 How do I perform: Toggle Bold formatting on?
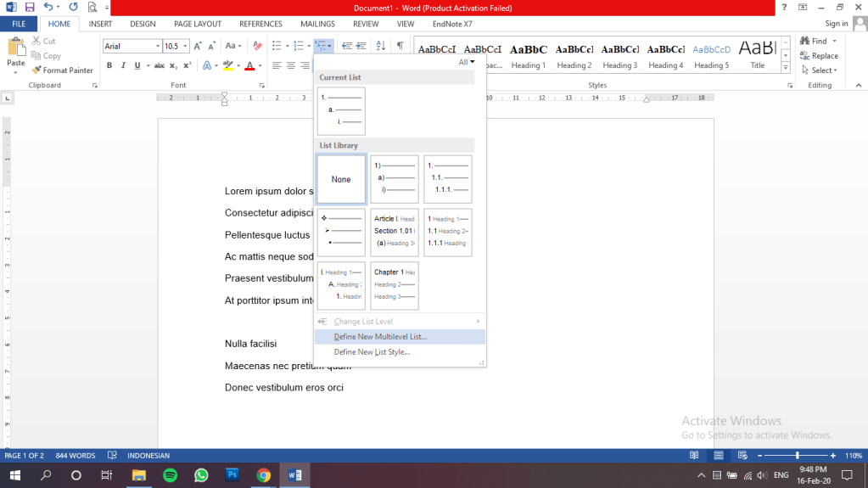click(x=109, y=65)
